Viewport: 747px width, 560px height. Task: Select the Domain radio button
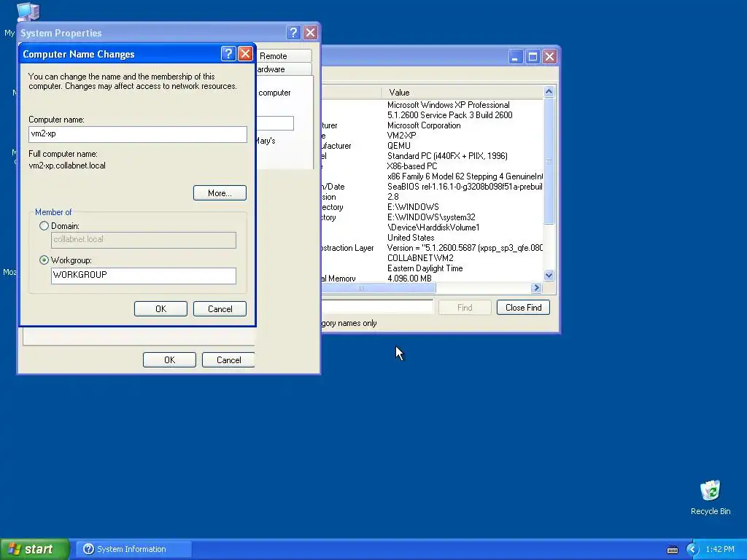click(x=44, y=226)
